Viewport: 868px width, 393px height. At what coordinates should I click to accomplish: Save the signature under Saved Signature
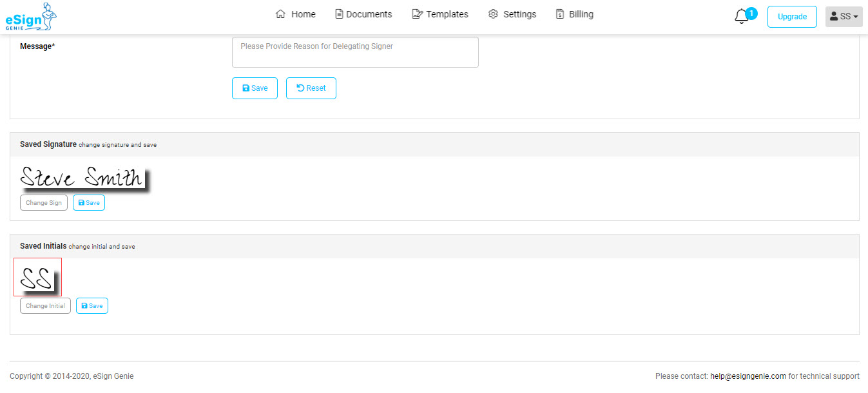tap(89, 202)
